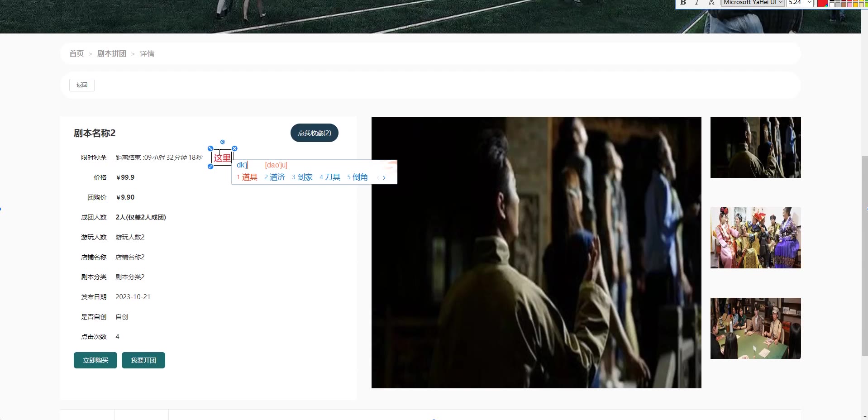Choose IME candidate 4 刀具
Screen dimensions: 868x420
(x=330, y=177)
